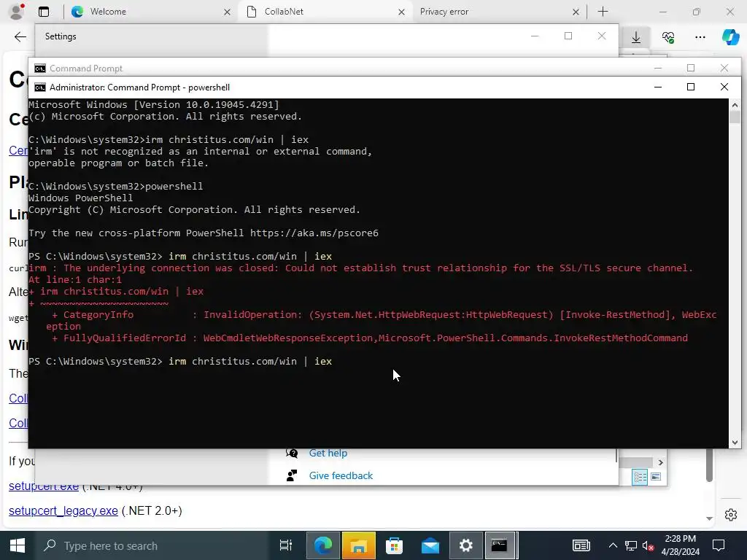The image size is (747, 560).
Task: Switch to the Welcome browser tab
Action: pyautogui.click(x=150, y=12)
